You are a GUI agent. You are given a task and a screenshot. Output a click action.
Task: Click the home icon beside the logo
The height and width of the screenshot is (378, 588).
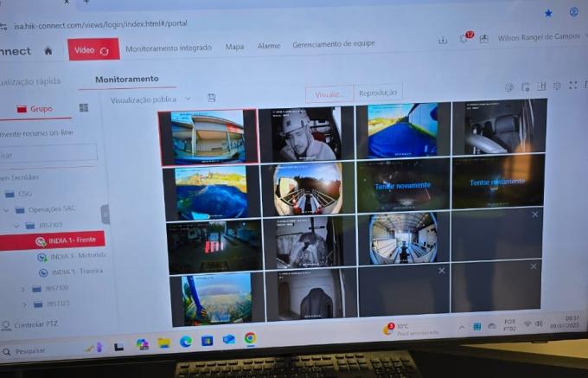point(48,51)
